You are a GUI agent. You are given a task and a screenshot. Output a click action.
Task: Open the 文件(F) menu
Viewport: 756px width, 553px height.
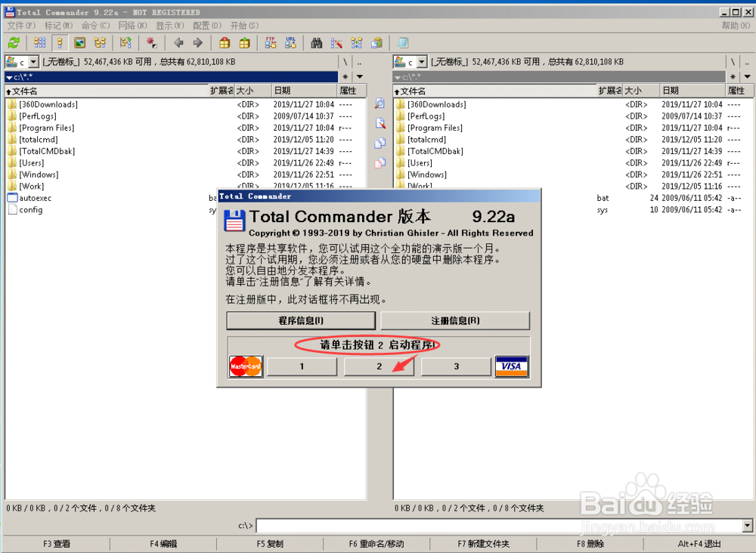[x=22, y=26]
